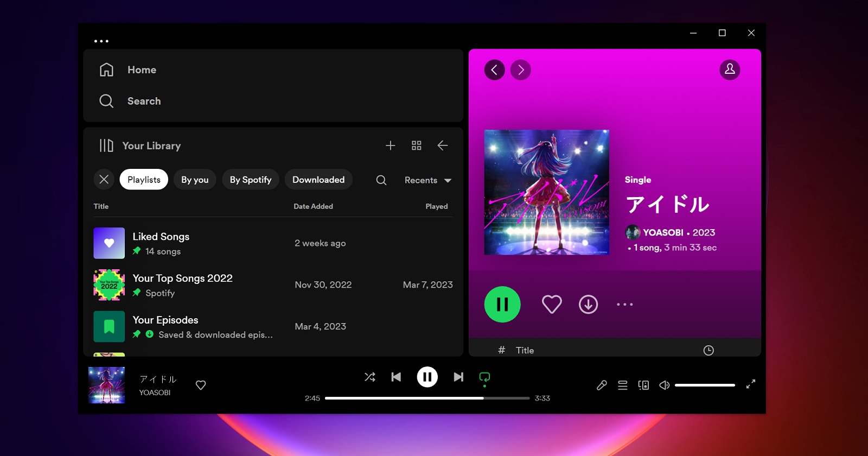Click the YOASOBI artist avatar
This screenshot has width=868, height=456.
pos(633,232)
